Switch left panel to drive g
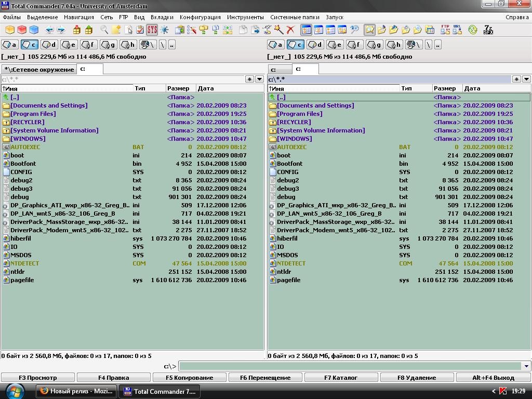Image resolution: width=532 pixels, height=399 pixels. click(109, 45)
